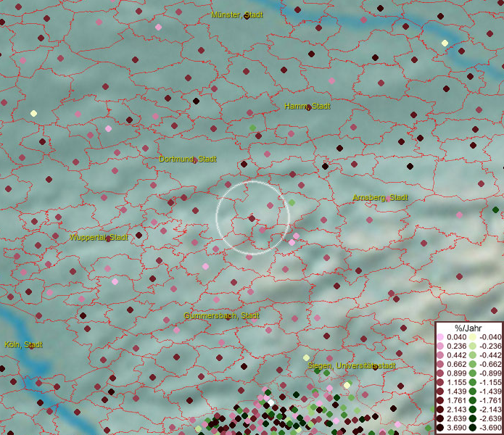Select the -2.143 dark green legend swatch
This screenshot has width=504, height=435.
click(x=473, y=410)
